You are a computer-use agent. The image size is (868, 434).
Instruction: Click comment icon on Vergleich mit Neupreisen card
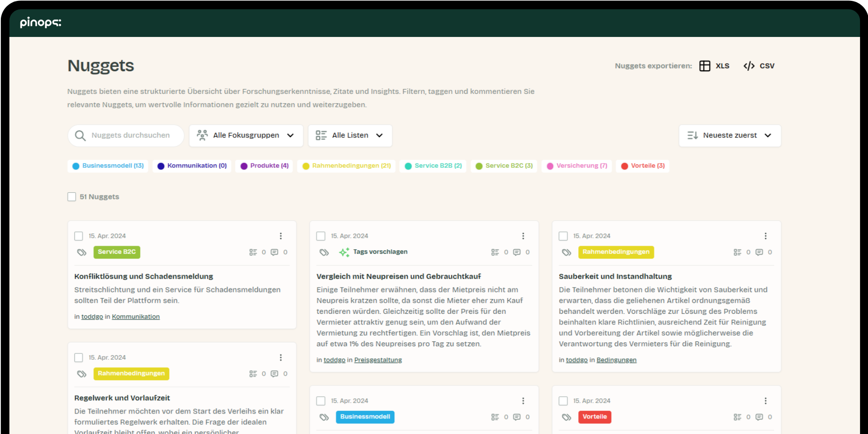[x=517, y=252]
